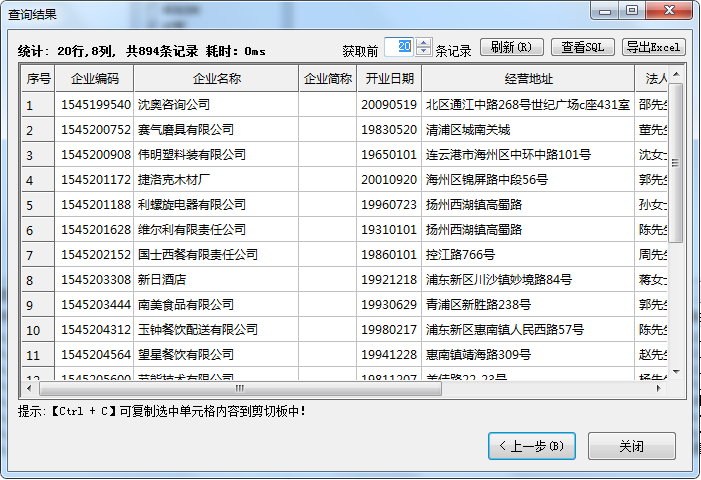Go back with 上一步(B) button
This screenshot has width=701, height=480.
pyautogui.click(x=531, y=446)
